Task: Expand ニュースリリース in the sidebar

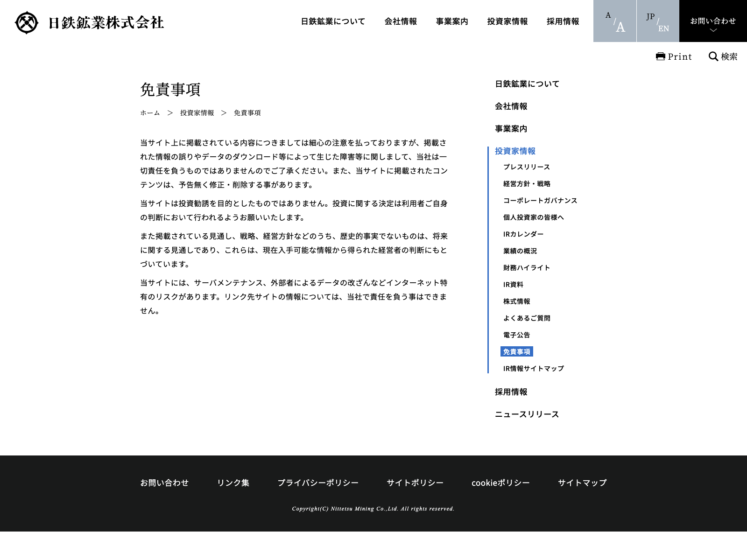Action: pyautogui.click(x=527, y=414)
